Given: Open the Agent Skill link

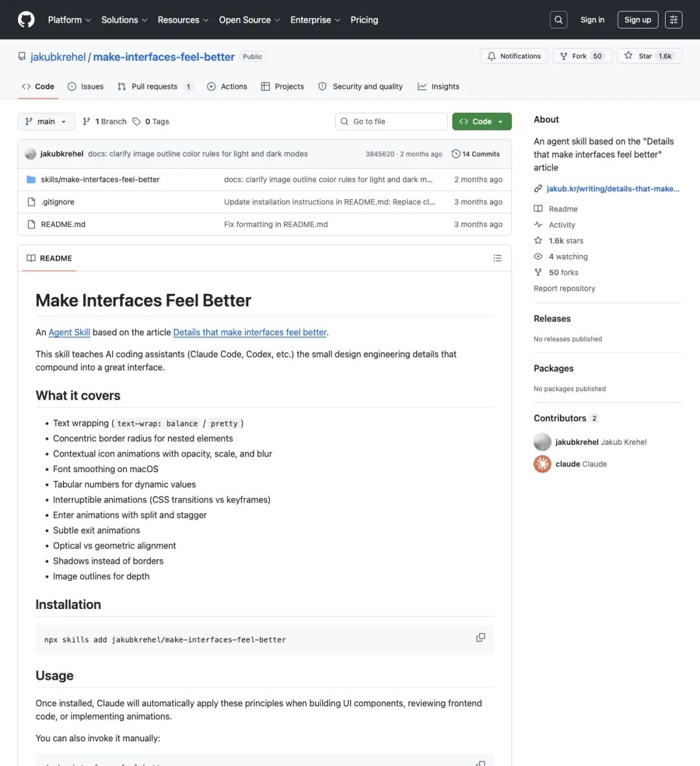Looking at the screenshot, I should (x=69, y=332).
